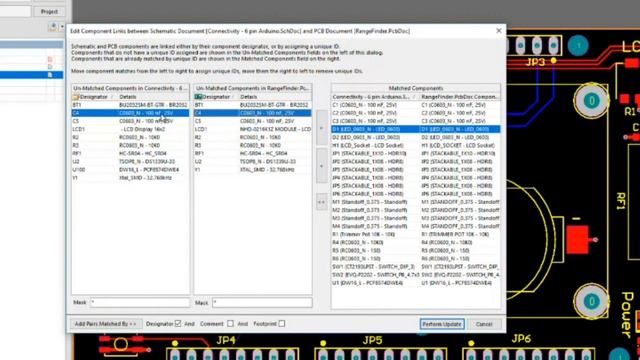Enable the Designator matching checkbox
640x360 pixels.
click(x=178, y=324)
